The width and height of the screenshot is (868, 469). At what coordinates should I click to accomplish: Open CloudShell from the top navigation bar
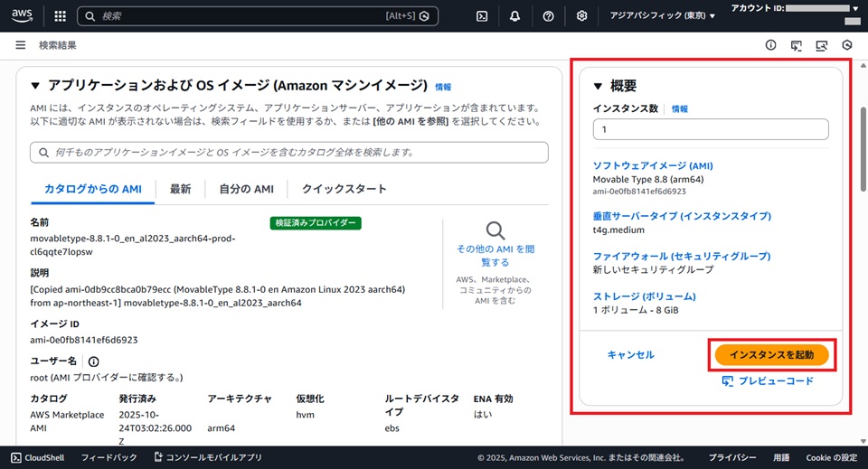(483, 16)
